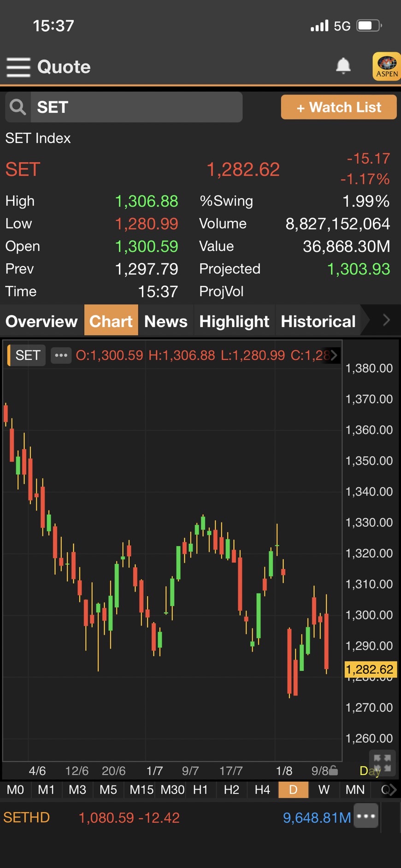
Task: Select M1 timeframe
Action: [46, 790]
